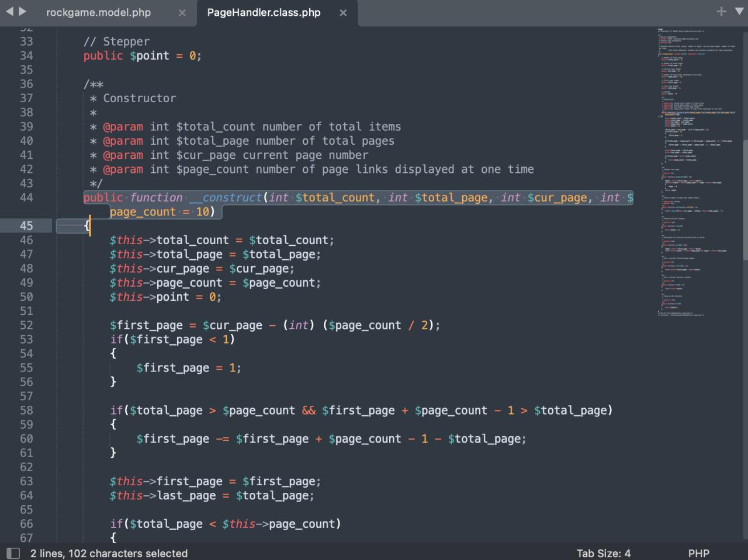Click 'if($total_page > $page_count &&' line
Screen dimensions: 748x560
362,410
